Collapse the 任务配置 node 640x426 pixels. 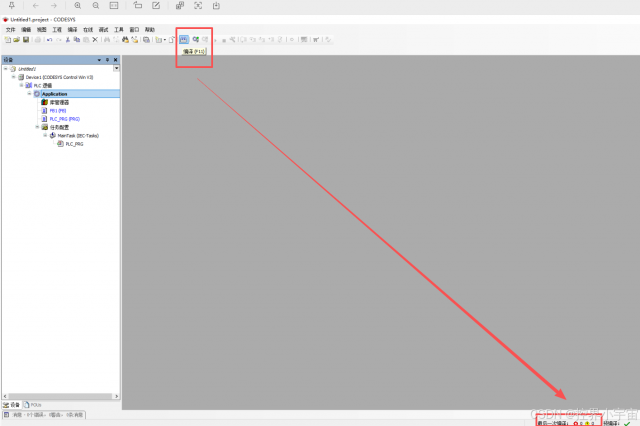(37, 127)
